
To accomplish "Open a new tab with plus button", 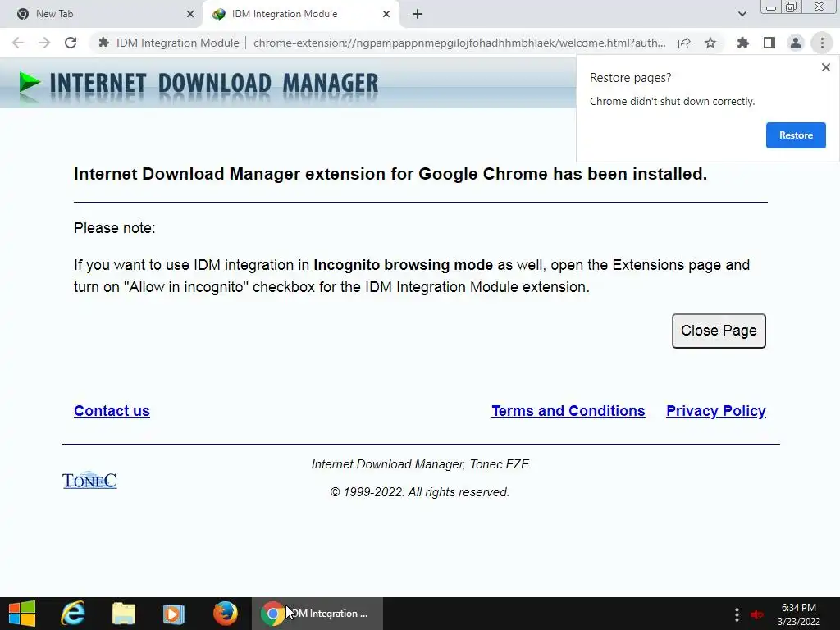I will 418,14.
